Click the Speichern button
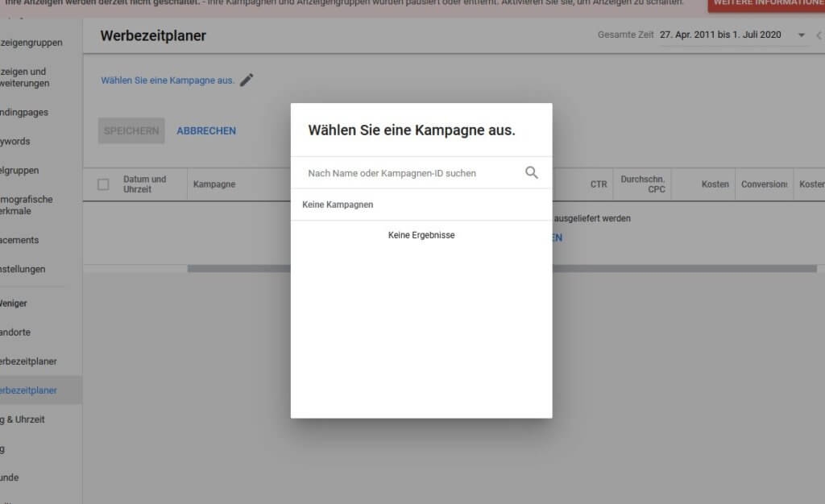 pyautogui.click(x=131, y=130)
